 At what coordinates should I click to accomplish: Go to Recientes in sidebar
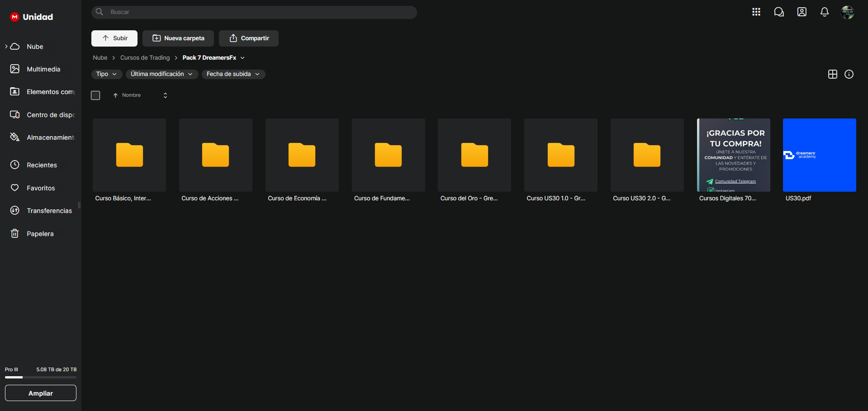tap(42, 165)
